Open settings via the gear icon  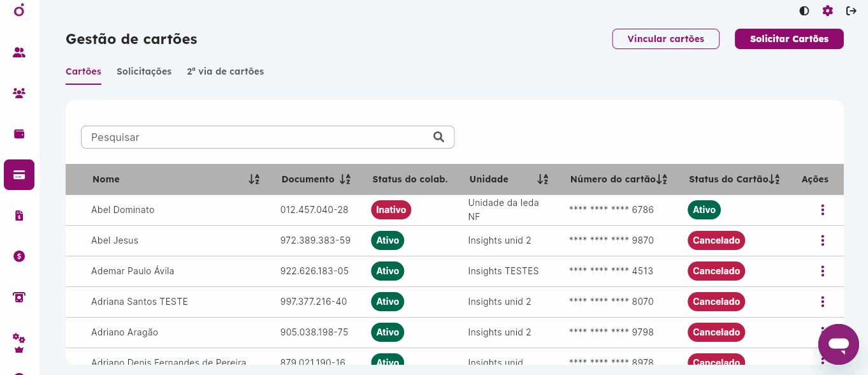click(827, 11)
